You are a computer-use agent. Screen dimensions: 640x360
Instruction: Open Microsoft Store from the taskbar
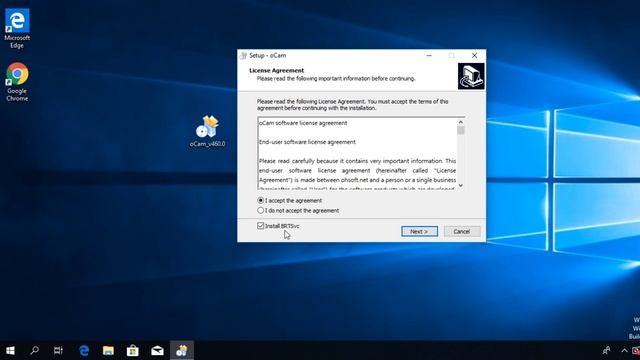(x=133, y=350)
